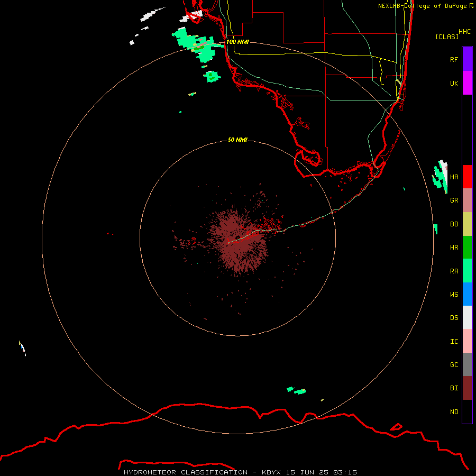Viewport: 476px width, 476px height.
Task: Click the RF legend label
Action: click(x=454, y=59)
